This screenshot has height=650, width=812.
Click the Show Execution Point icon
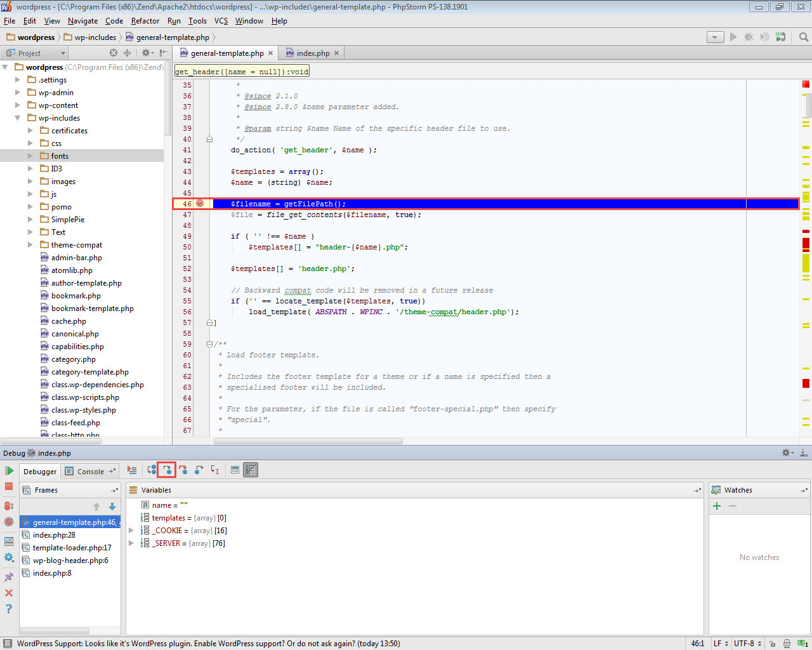point(132,470)
